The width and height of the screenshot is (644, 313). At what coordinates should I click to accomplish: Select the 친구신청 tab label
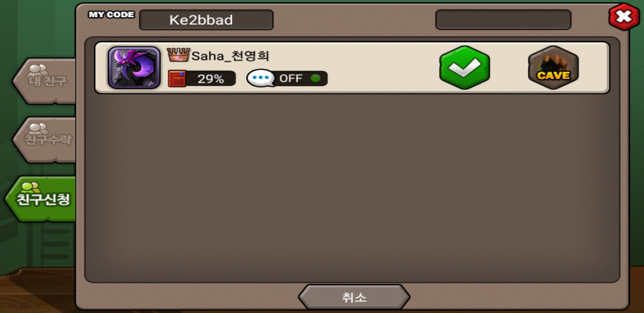[x=43, y=200]
